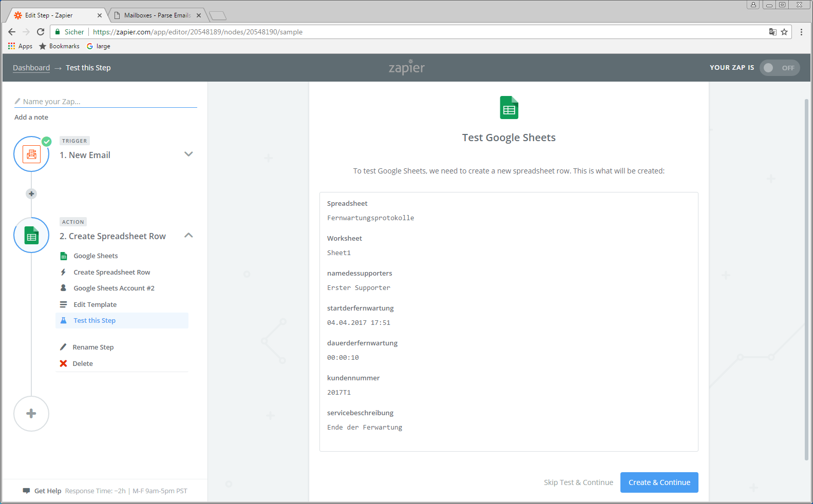This screenshot has height=504, width=813.
Task: Reload the page in the browser
Action: pyautogui.click(x=41, y=32)
